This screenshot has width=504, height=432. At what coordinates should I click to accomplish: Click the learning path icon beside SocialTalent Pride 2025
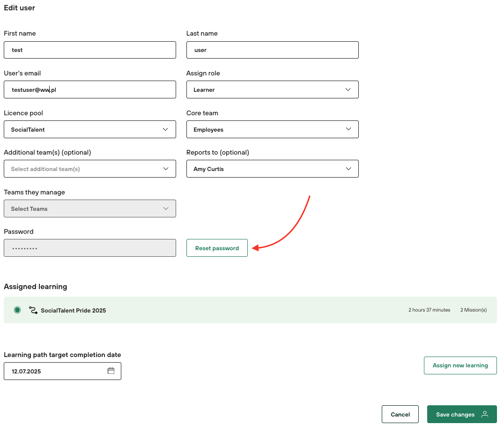pos(33,310)
